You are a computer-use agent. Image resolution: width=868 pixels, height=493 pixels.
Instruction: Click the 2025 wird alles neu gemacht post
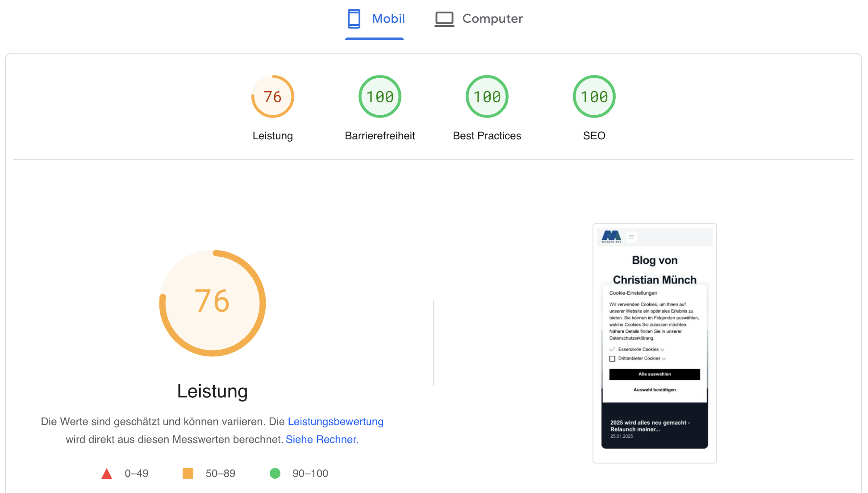coord(650,426)
